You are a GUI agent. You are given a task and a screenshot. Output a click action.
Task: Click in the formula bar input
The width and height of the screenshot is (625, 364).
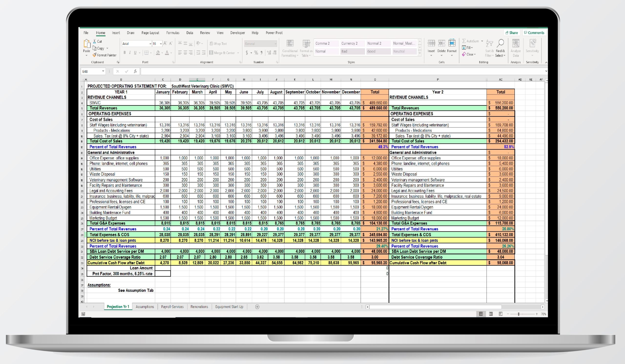pos(342,72)
